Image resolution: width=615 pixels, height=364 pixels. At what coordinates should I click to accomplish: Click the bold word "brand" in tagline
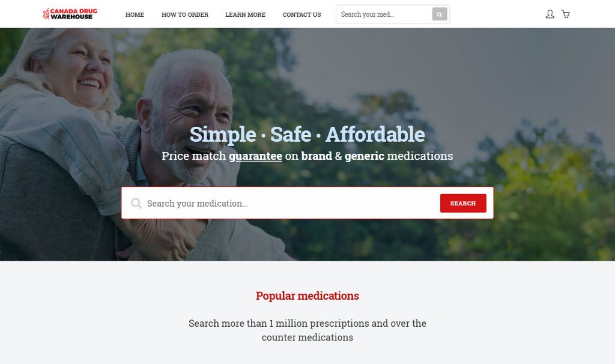pos(317,156)
